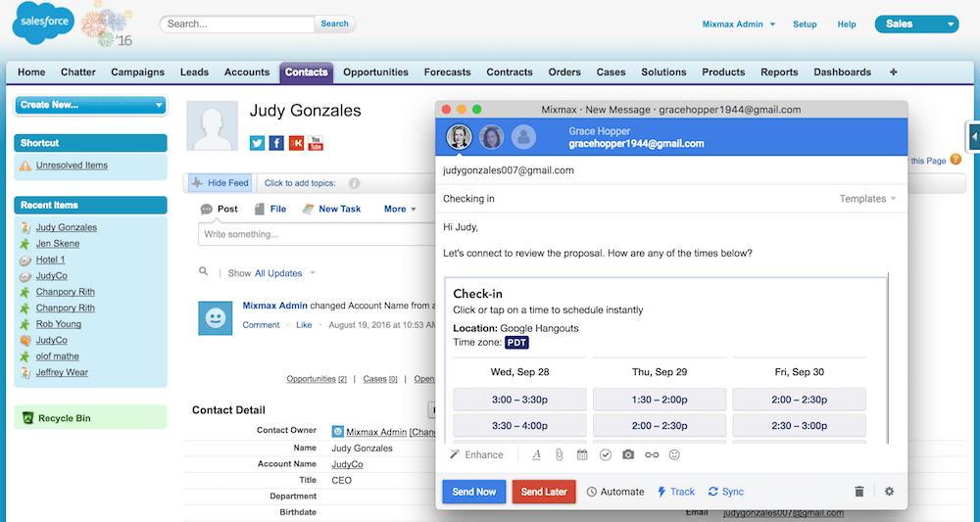Pick the 3:00 – 3:30p slot on Wed

click(x=519, y=400)
